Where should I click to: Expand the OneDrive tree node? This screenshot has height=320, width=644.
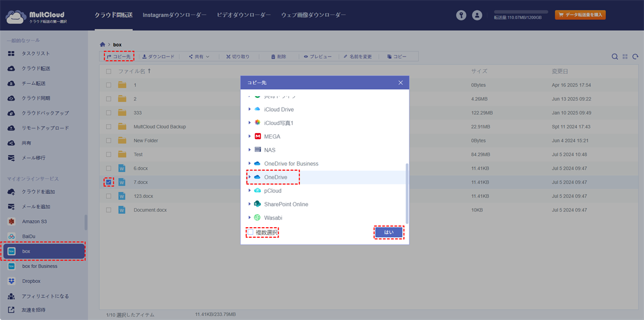point(250,177)
